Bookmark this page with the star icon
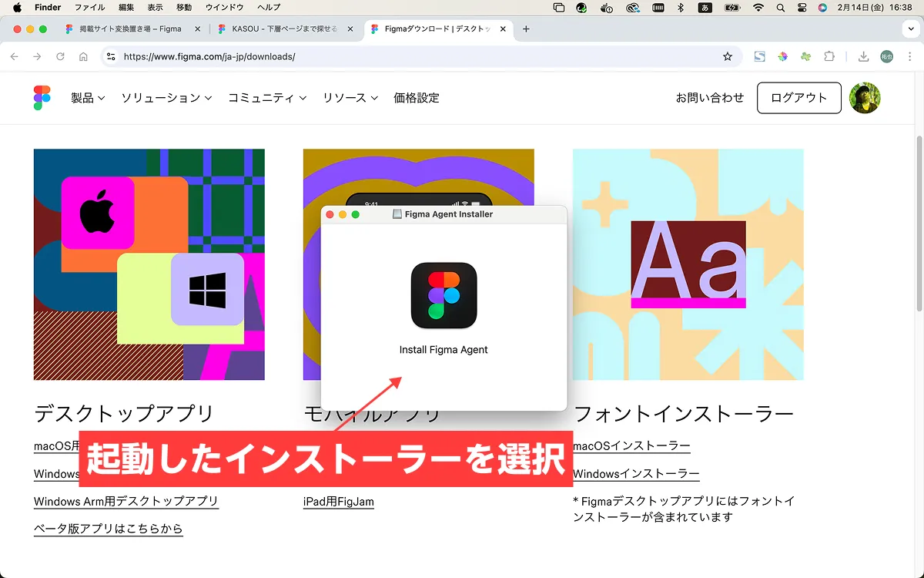 728,56
